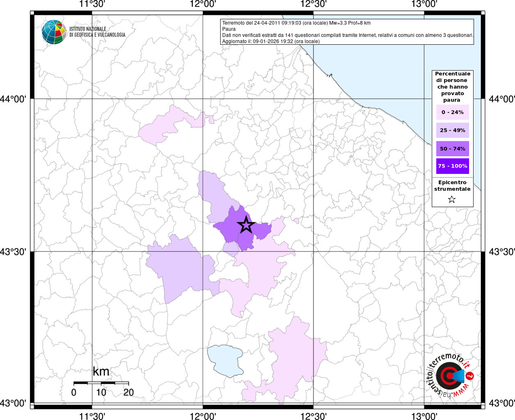The width and height of the screenshot is (515, 420).
Task: Select the 25 - 49% legend swatch
Action: tap(452, 130)
